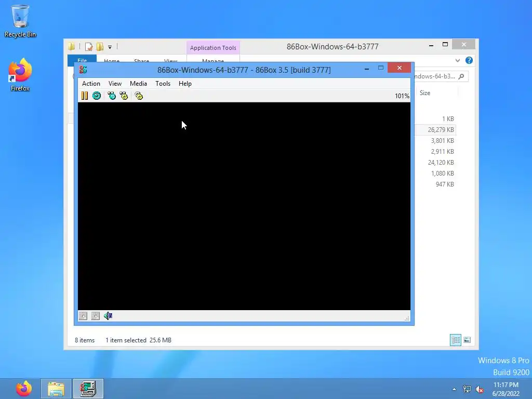Image resolution: width=532 pixels, height=399 pixels.
Task: Open Firefox from the taskbar
Action: click(24, 389)
